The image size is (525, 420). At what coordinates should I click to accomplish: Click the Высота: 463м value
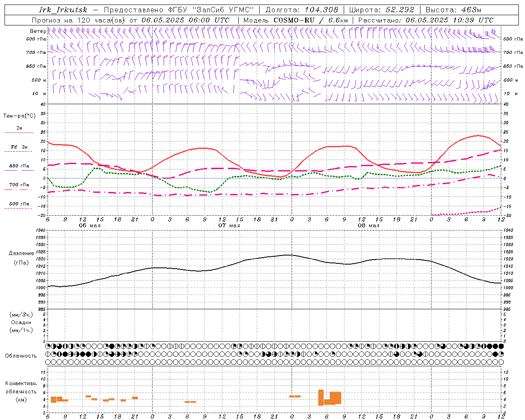(454, 10)
